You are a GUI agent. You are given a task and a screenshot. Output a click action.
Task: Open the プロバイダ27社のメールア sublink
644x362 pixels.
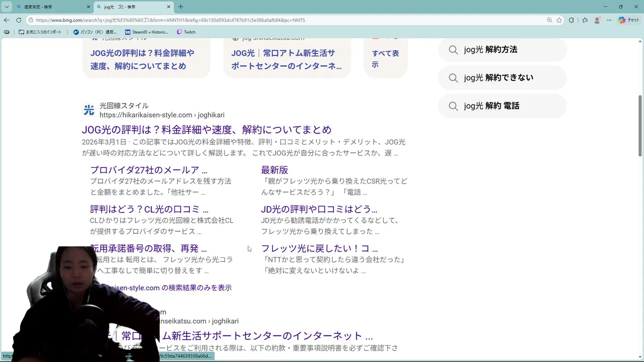tap(148, 170)
